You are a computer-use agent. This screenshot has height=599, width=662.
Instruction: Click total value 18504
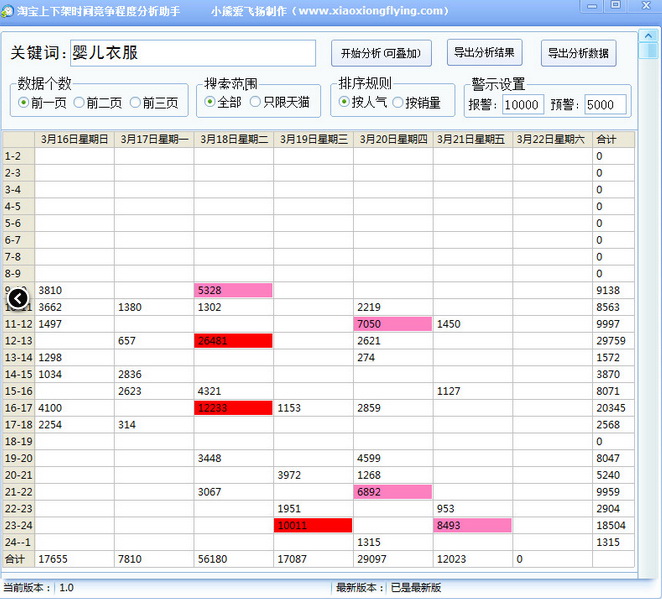click(611, 525)
